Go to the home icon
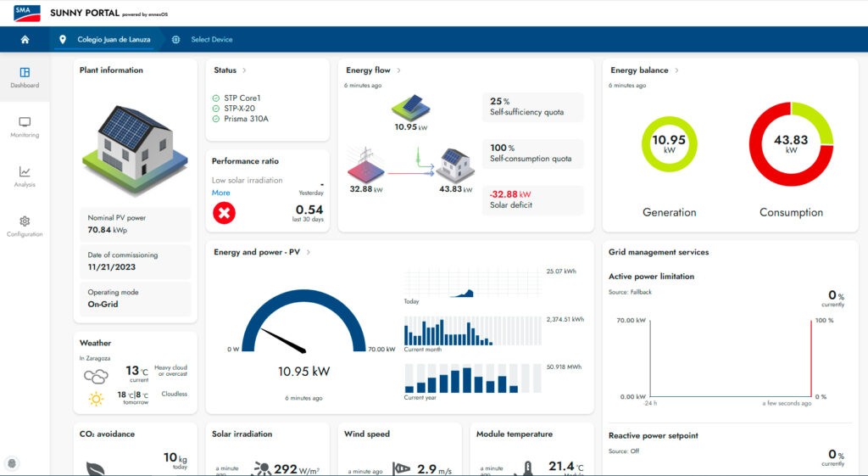868x476 pixels. click(25, 39)
